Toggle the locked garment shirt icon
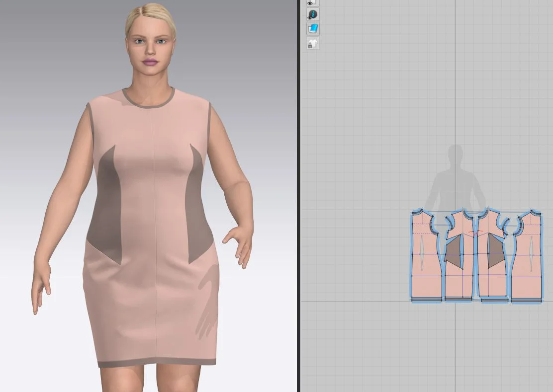The height and width of the screenshot is (392, 553). click(x=312, y=43)
